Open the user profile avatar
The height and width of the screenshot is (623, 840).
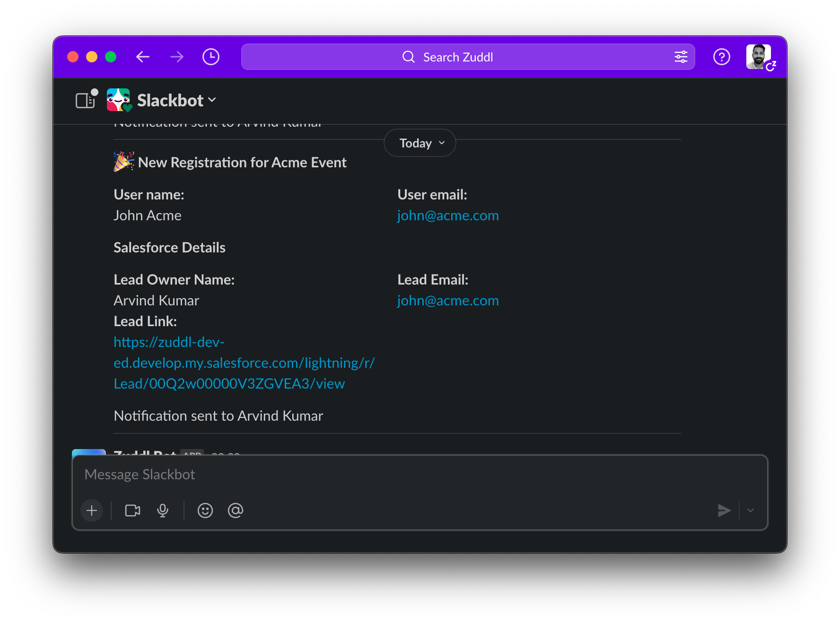(759, 57)
